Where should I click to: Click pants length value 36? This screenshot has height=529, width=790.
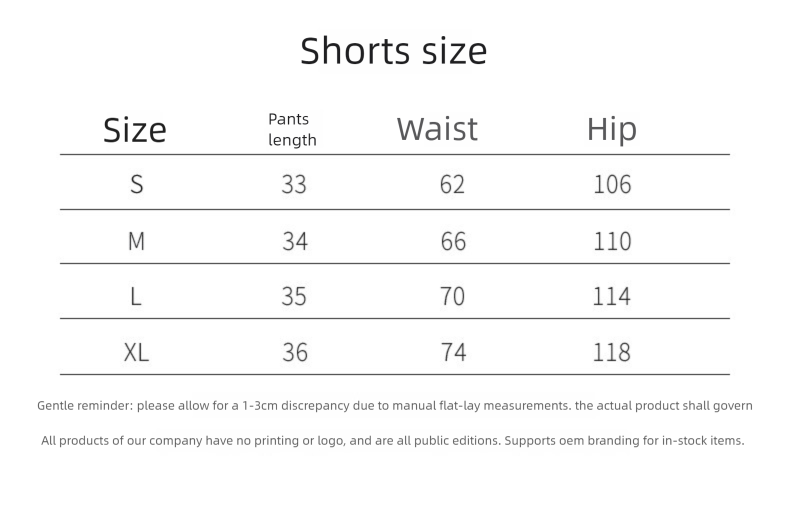[294, 352]
